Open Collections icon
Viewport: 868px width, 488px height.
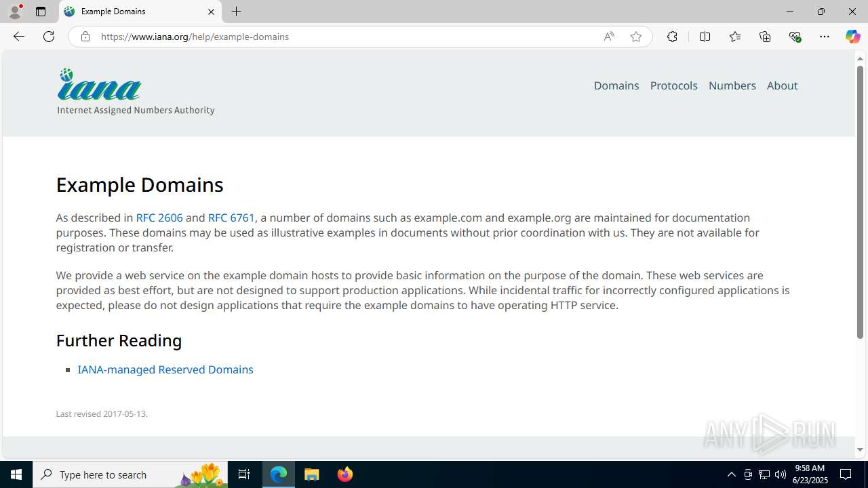pyautogui.click(x=765, y=37)
